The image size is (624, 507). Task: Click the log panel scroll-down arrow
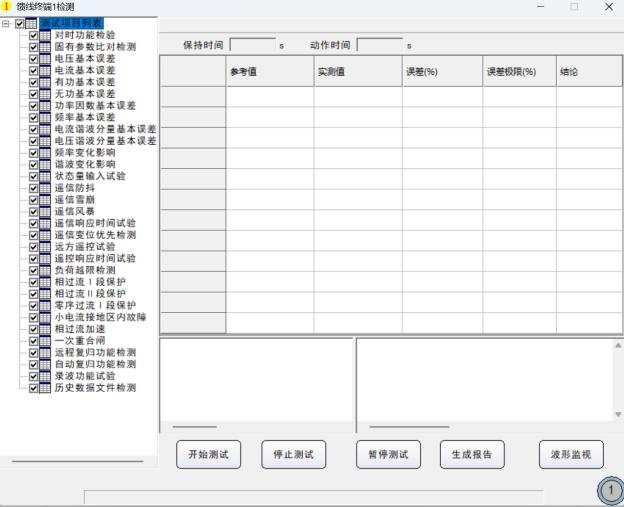point(618,414)
